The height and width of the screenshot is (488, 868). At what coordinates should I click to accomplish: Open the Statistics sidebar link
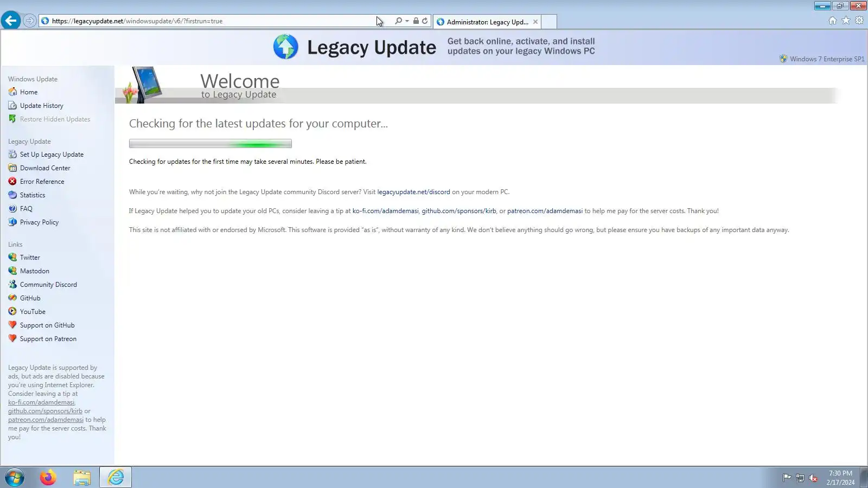[33, 195]
